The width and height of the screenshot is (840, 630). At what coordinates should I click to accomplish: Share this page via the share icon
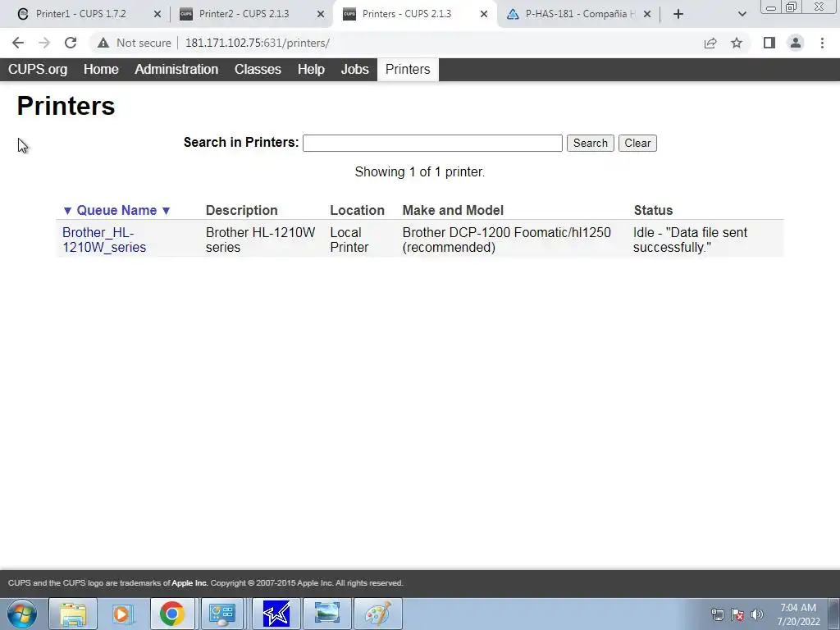click(x=710, y=43)
